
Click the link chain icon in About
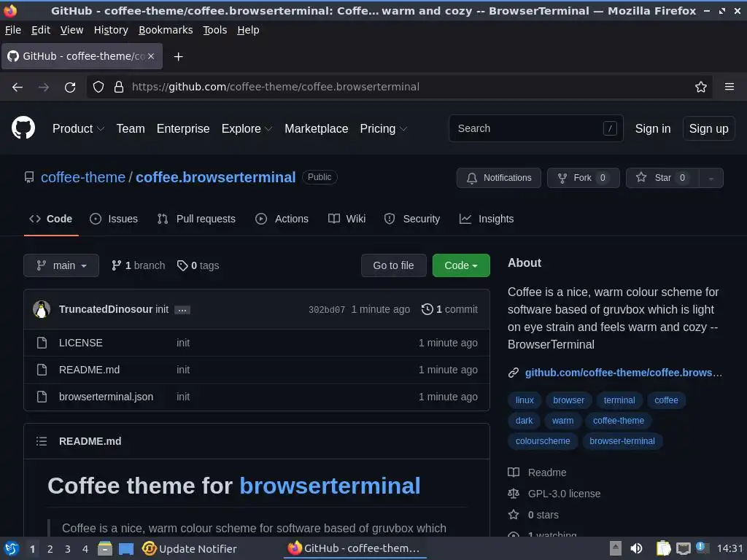(513, 373)
